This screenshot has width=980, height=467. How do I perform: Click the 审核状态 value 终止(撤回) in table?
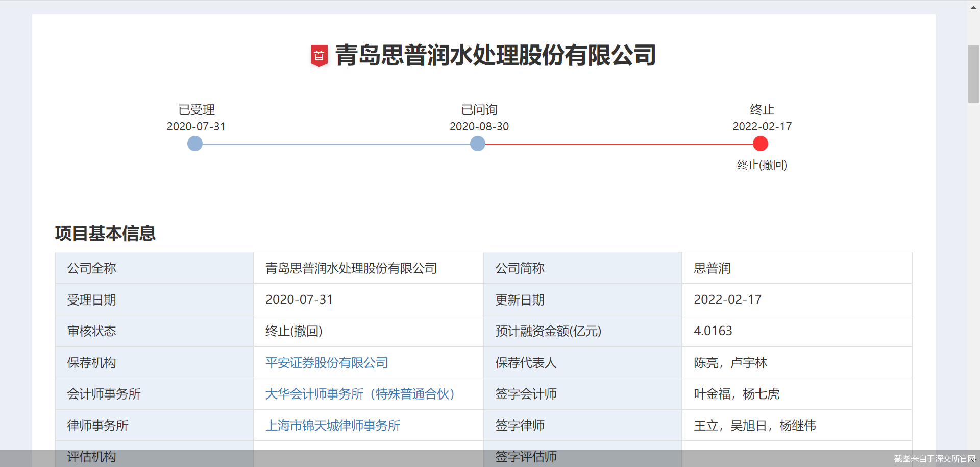294,331
